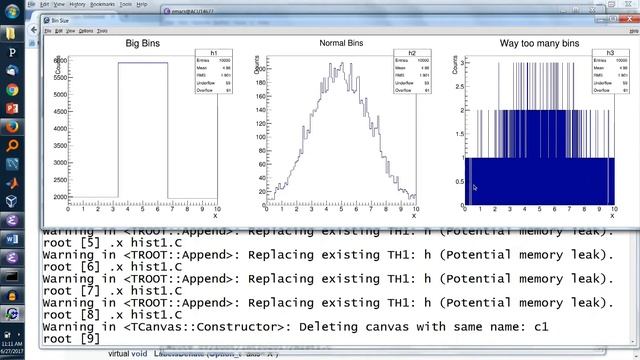Open the Thunderbird mail icon in taskbar
This screenshot has height=360, width=640.
coord(12,71)
